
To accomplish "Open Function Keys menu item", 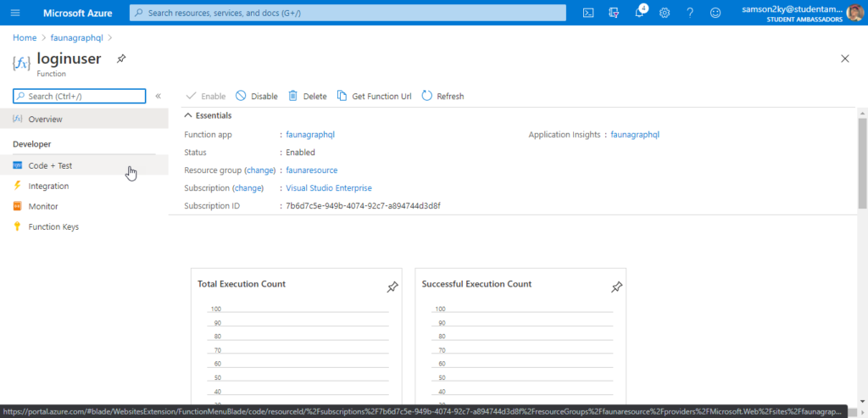I will 84,227.
